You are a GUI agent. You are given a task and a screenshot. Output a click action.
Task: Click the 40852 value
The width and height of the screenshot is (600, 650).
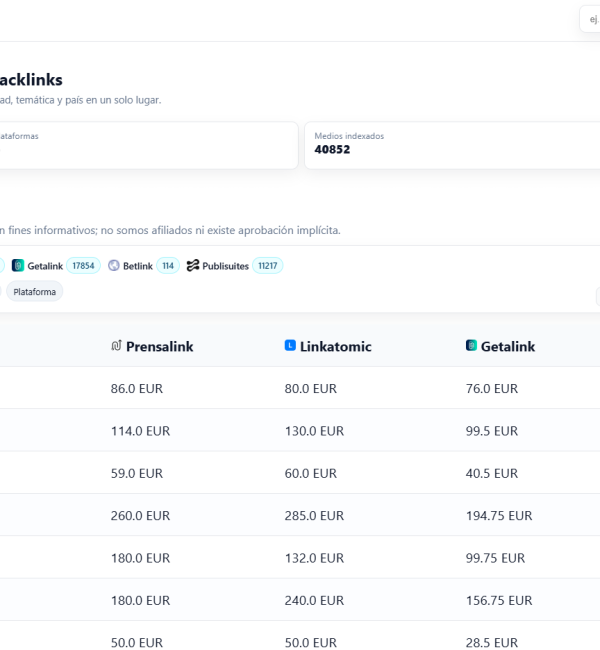(332, 150)
